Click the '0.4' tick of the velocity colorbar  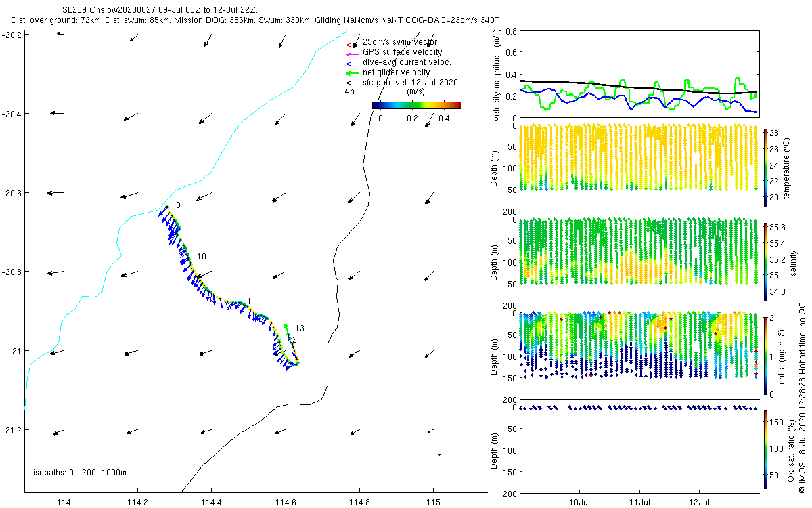click(x=443, y=119)
